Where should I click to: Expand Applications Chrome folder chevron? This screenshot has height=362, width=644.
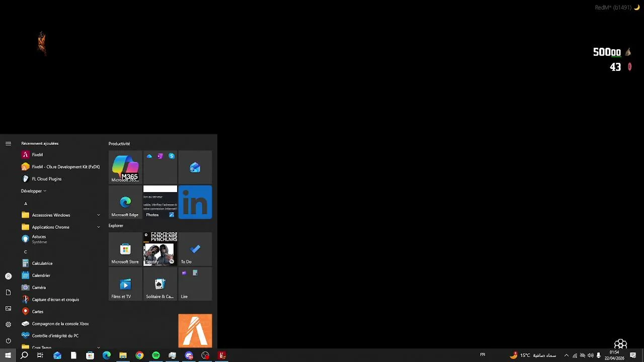point(99,227)
